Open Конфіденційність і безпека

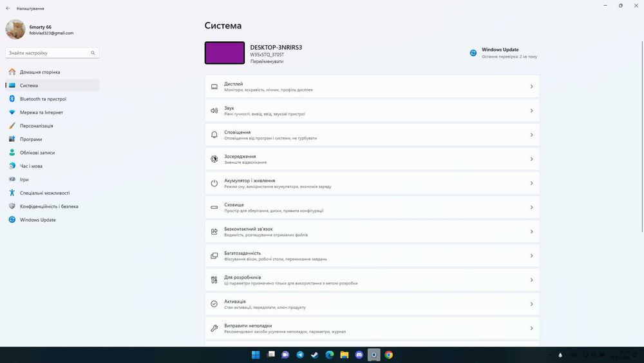52,206
